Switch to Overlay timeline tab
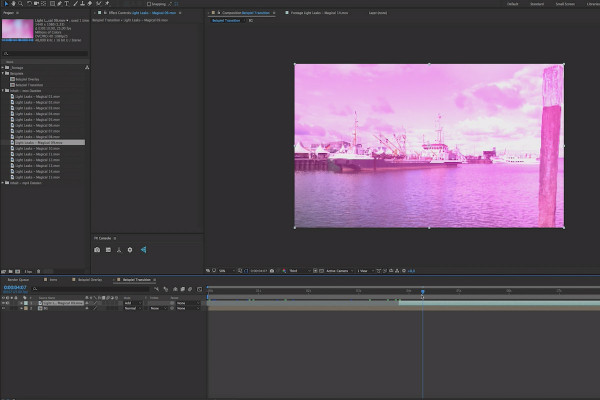600x400 pixels. [90, 280]
